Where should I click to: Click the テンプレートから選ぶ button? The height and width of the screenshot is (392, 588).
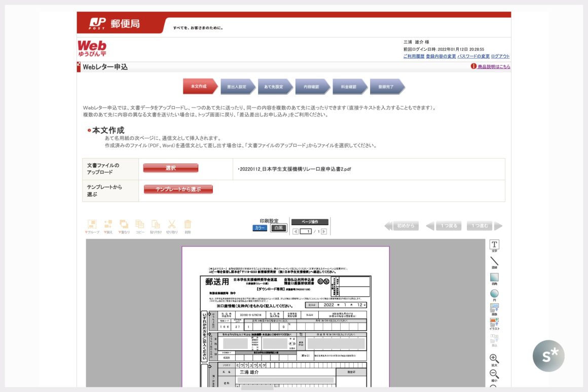pyautogui.click(x=178, y=190)
